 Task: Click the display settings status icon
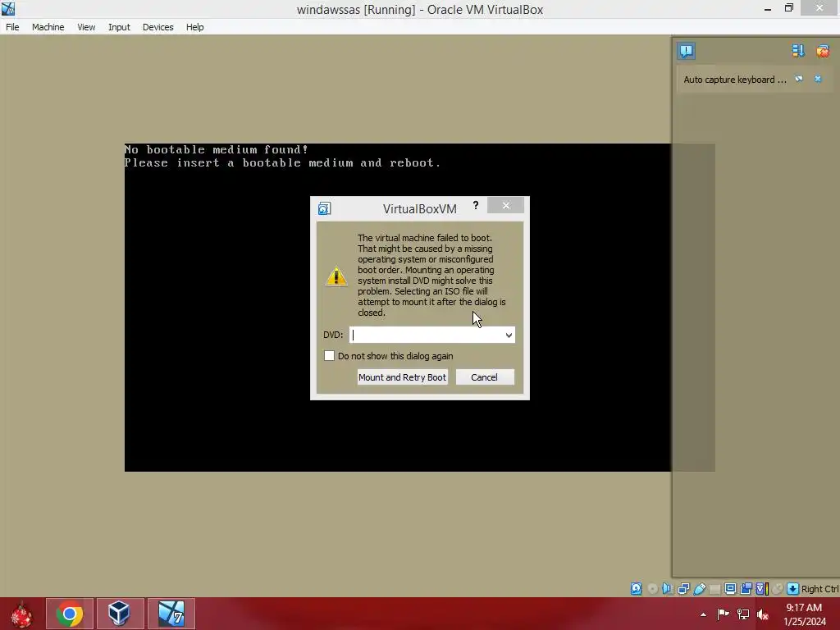(730, 589)
